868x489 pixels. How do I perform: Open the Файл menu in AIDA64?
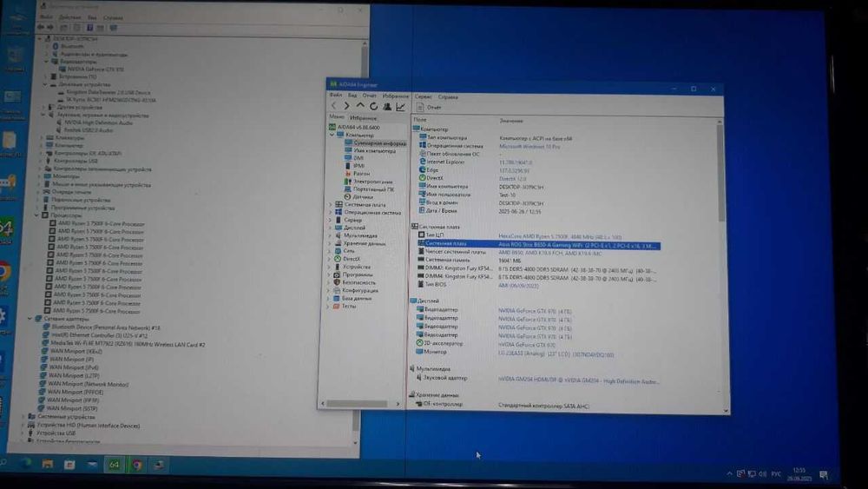(336, 96)
